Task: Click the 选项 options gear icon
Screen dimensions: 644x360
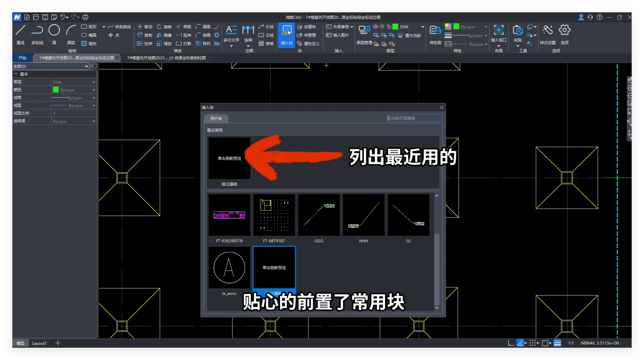Action: (565, 30)
